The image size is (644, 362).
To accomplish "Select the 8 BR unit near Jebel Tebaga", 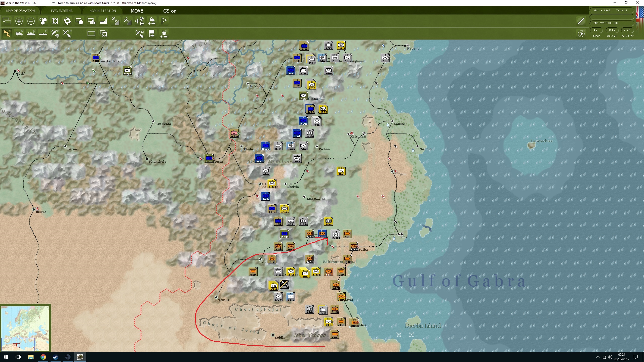I will pyautogui.click(x=335, y=335).
